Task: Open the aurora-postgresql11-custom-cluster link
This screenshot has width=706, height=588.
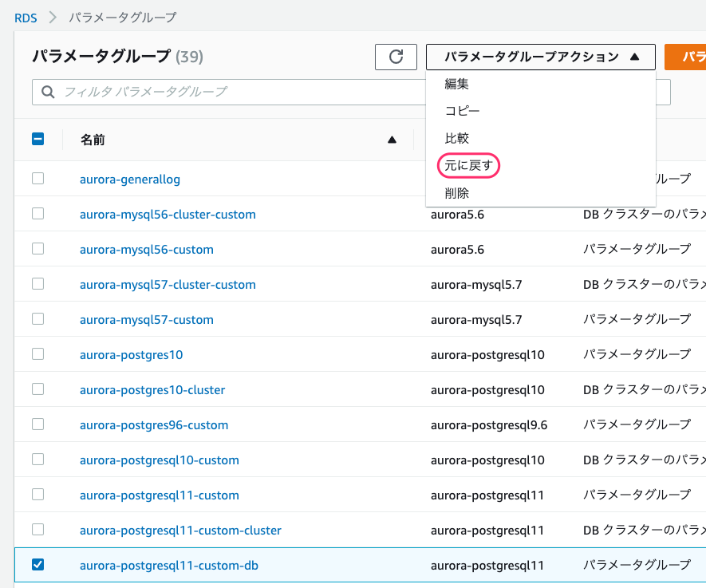Action: 180,531
